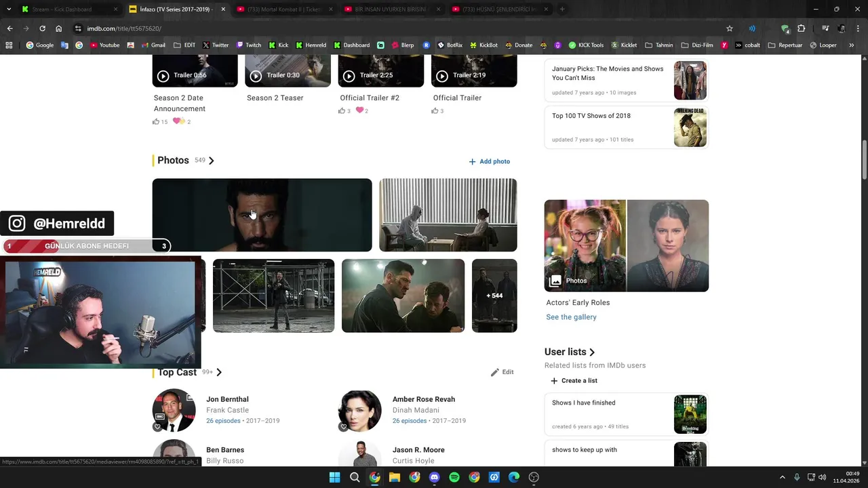This screenshot has width=868, height=488.
Task: Open a new browser tab
Action: coord(562,9)
